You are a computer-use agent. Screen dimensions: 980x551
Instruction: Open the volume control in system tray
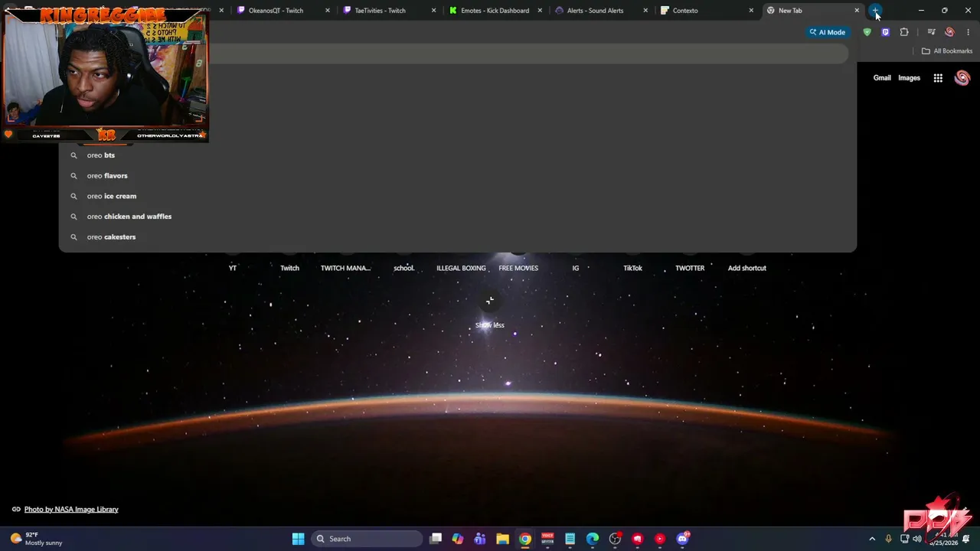pos(917,539)
